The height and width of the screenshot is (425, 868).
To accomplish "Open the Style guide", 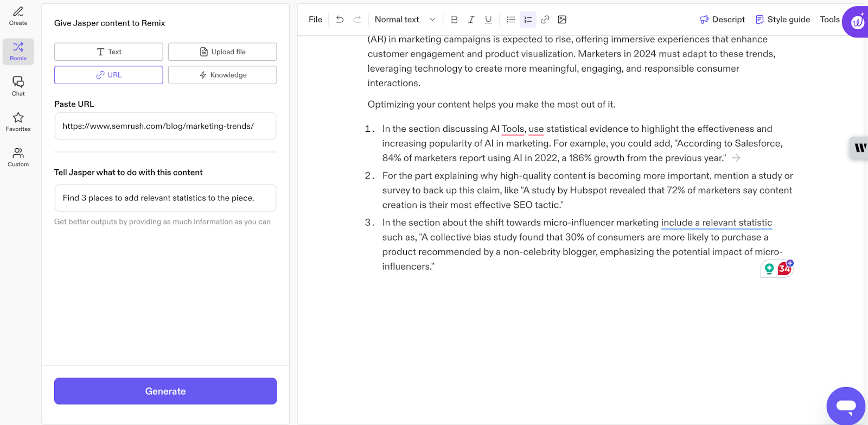I will tap(783, 20).
